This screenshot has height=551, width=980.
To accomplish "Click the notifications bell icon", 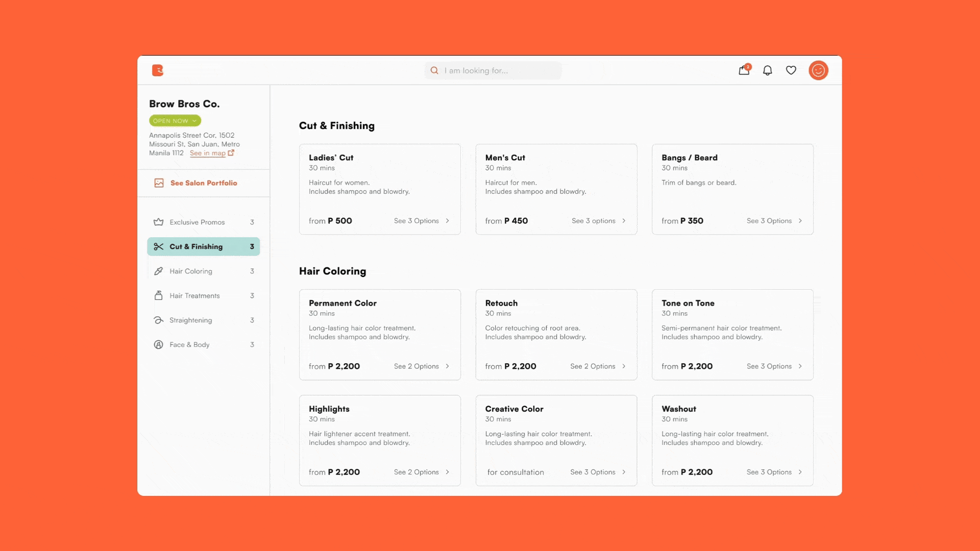I will [767, 70].
